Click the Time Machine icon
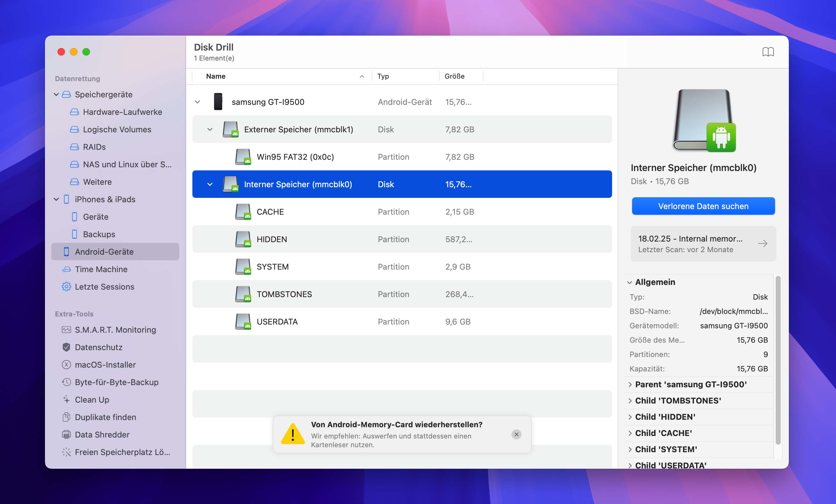 coord(66,269)
